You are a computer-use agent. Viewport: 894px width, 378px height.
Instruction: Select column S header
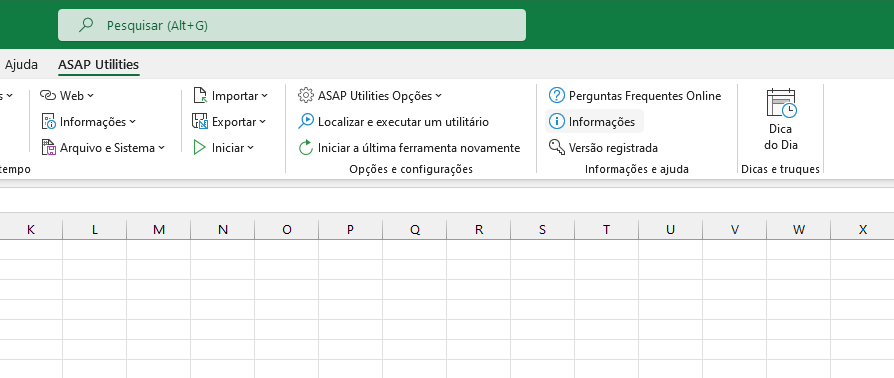(x=543, y=229)
